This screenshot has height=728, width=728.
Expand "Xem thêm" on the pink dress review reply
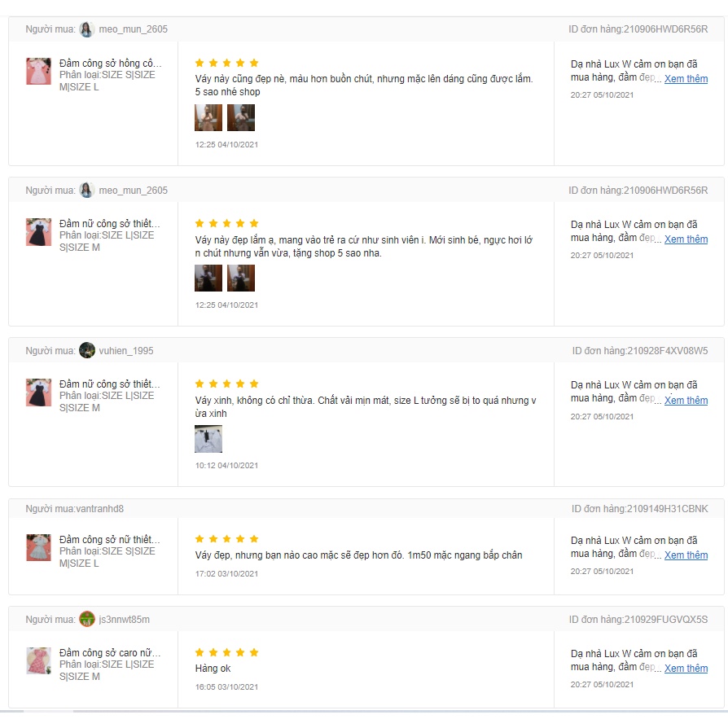tap(686, 79)
